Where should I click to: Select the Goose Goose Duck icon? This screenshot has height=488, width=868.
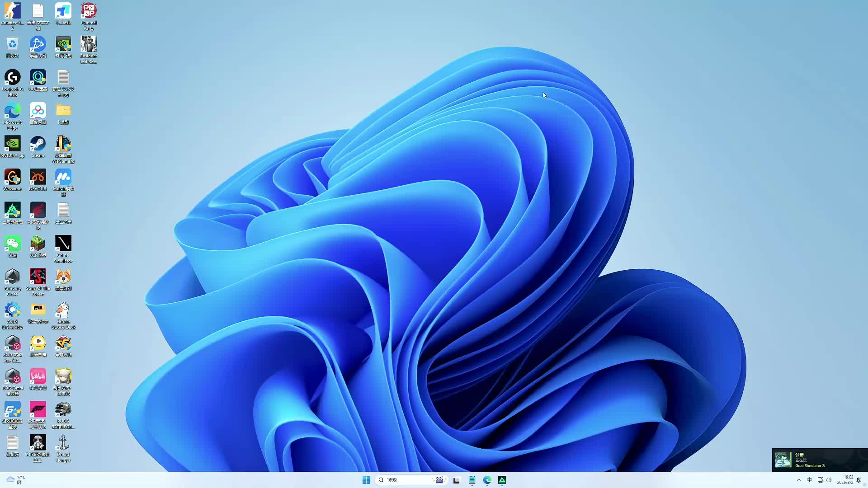63,311
